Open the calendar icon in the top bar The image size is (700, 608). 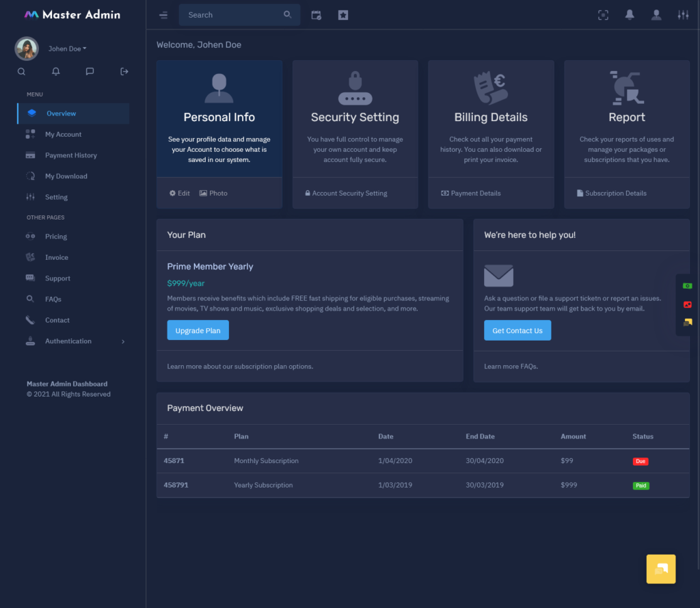pyautogui.click(x=316, y=15)
